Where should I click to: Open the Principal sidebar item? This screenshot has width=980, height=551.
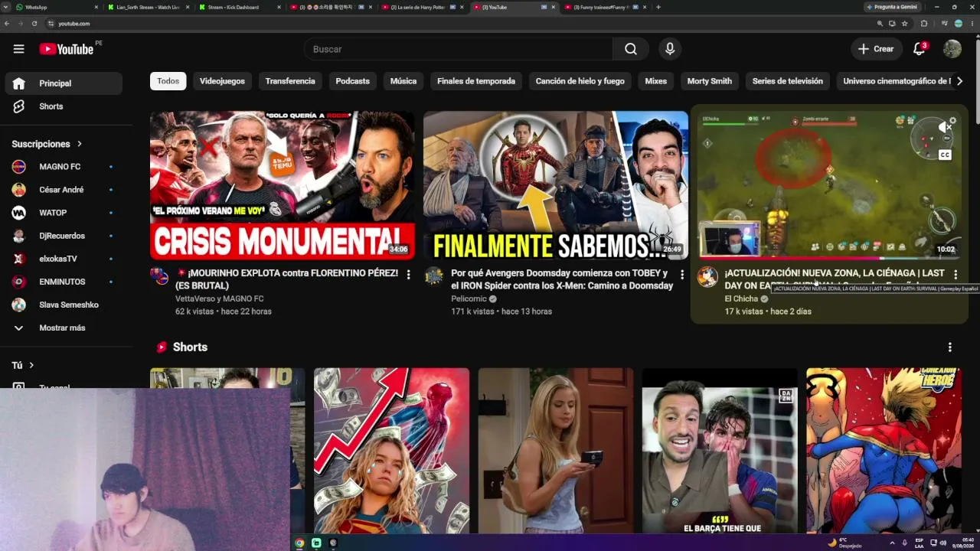[64, 83]
